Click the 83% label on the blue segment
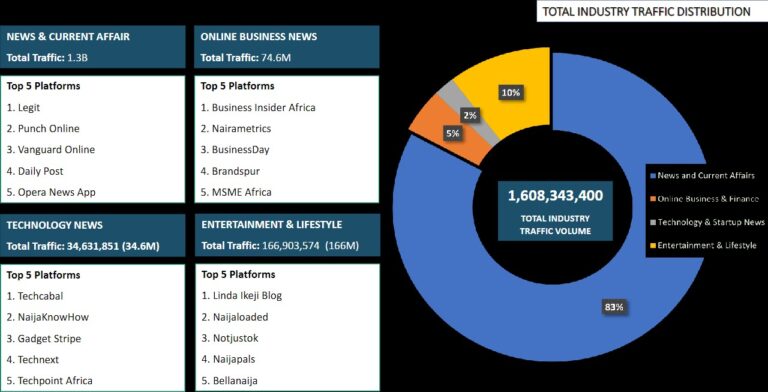Image resolution: width=768 pixels, height=392 pixels. pyautogui.click(x=614, y=307)
